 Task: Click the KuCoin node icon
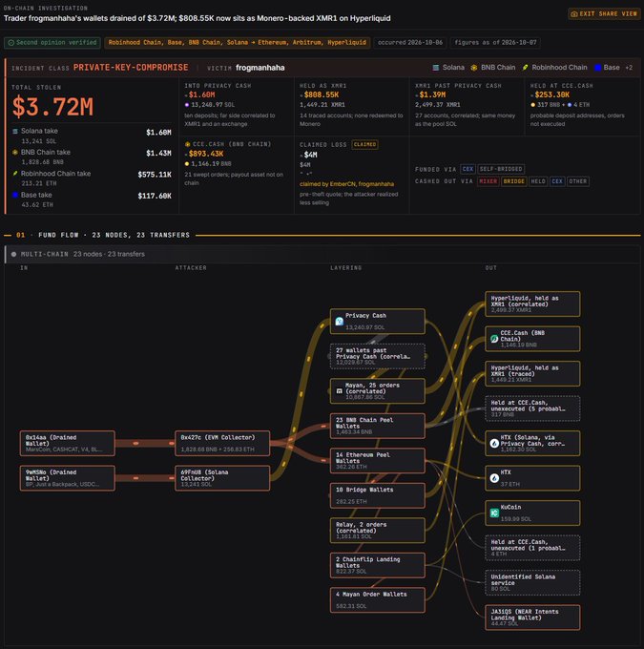[x=494, y=513]
